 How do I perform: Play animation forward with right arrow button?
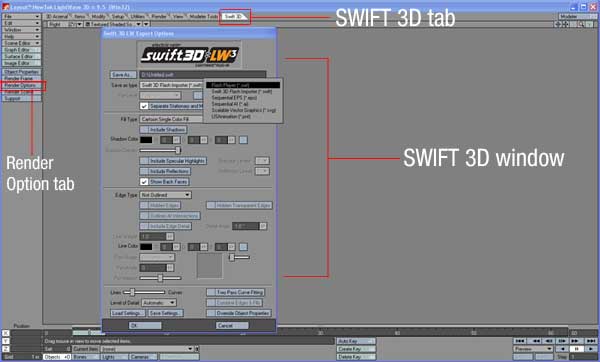click(591, 349)
